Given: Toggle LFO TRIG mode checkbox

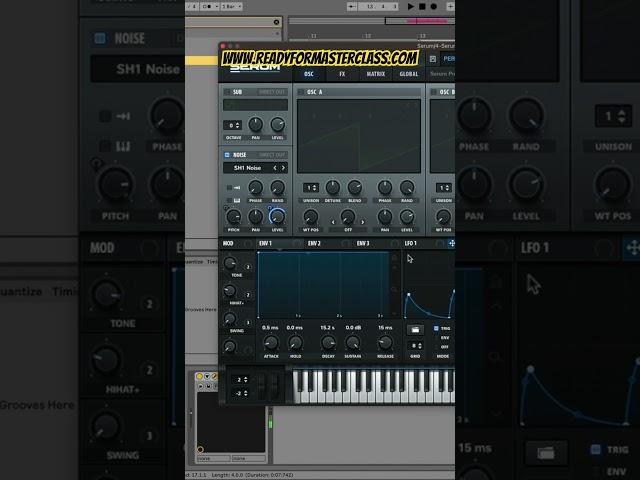Looking at the screenshot, I should [x=436, y=328].
